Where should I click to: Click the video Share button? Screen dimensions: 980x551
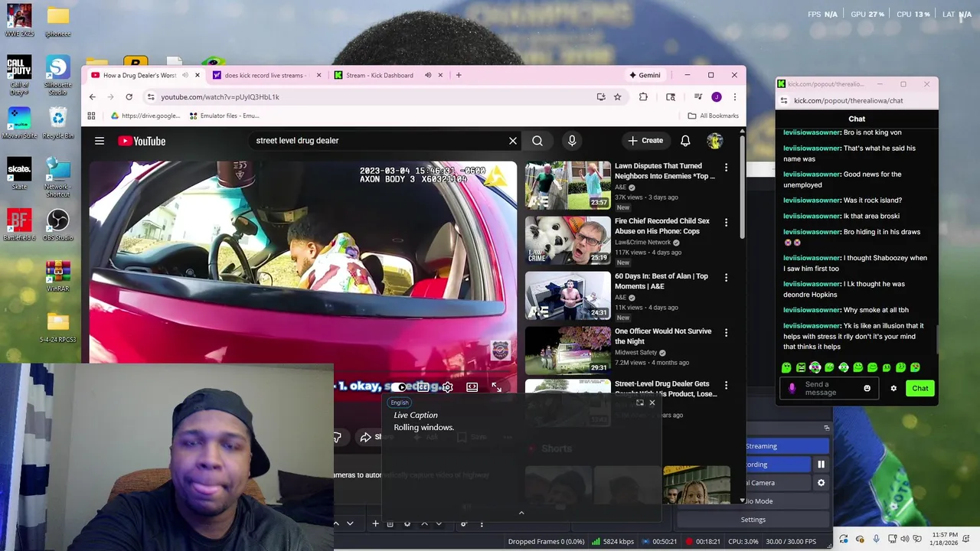372,437
